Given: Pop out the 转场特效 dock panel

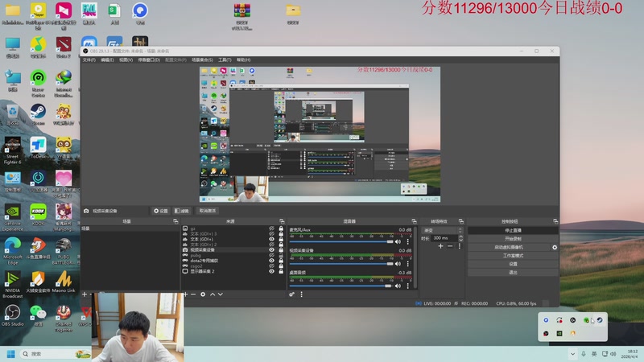Looking at the screenshot, I should tap(460, 221).
